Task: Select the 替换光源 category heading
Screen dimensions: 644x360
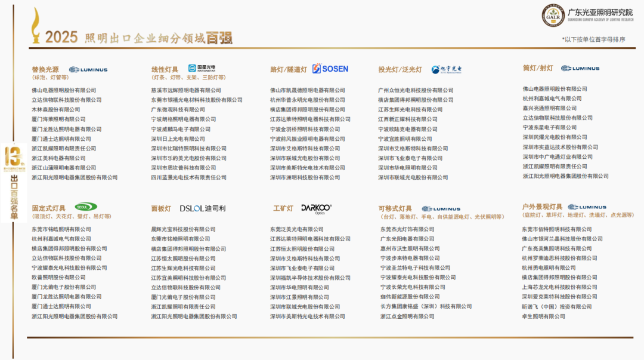Action: [45, 70]
